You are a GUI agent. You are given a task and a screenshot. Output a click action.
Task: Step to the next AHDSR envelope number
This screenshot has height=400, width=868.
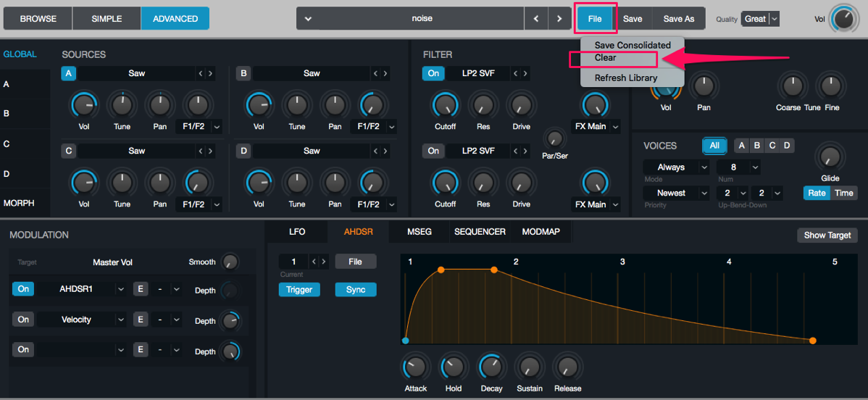pyautogui.click(x=324, y=262)
